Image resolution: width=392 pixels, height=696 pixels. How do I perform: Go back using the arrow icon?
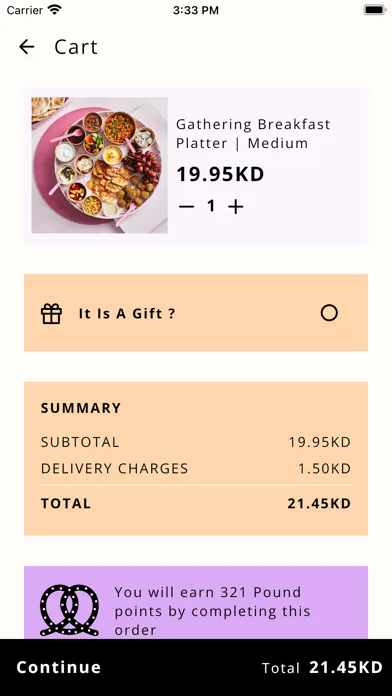27,47
